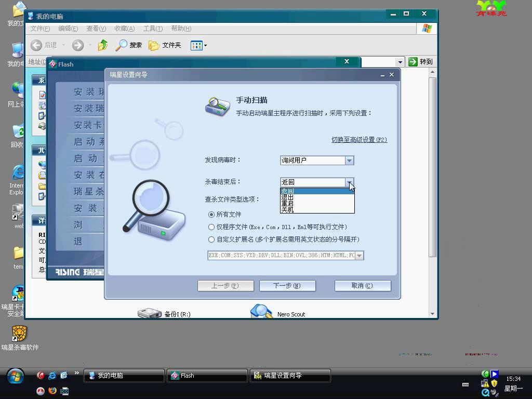Switch to 瑞星设置向导 taskbar button
This screenshot has width=532, height=399.
(290, 376)
